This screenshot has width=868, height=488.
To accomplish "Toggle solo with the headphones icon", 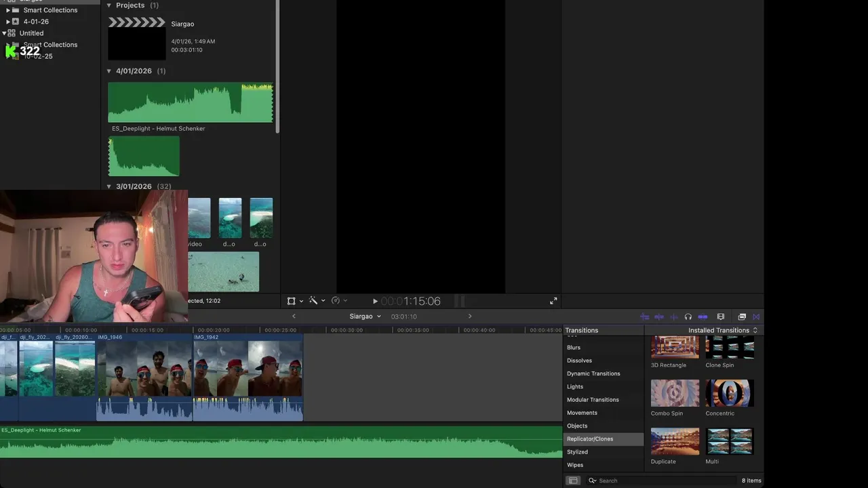I will [688, 317].
